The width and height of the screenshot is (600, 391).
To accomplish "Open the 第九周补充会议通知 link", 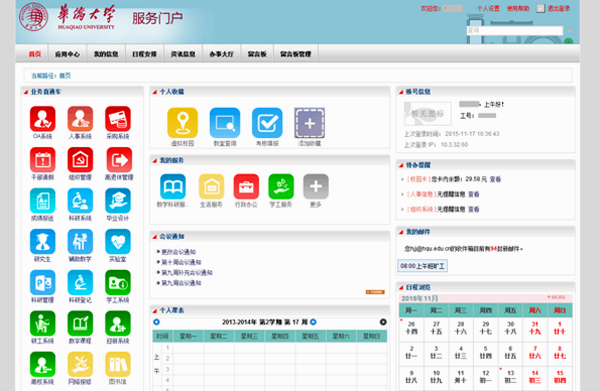I will (187, 272).
